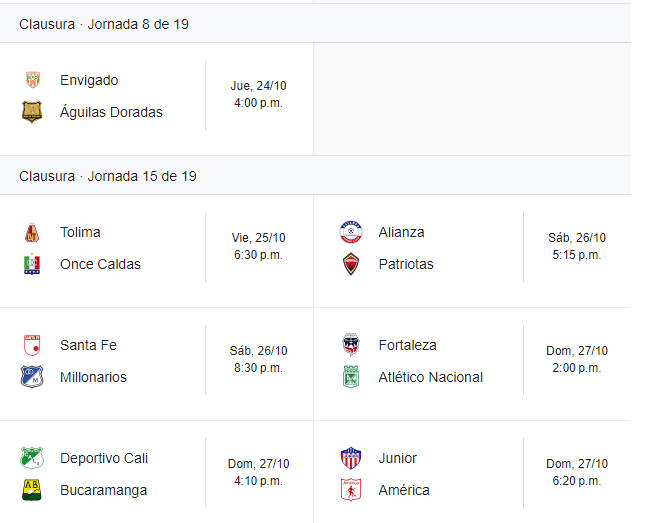Click the América red crest icon
The width and height of the screenshot is (649, 523).
pyautogui.click(x=351, y=490)
